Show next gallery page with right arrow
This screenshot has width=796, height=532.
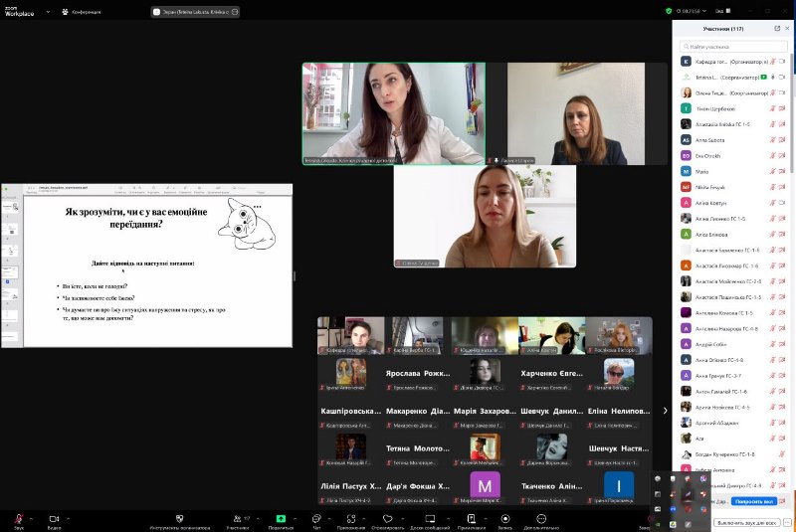click(x=665, y=411)
